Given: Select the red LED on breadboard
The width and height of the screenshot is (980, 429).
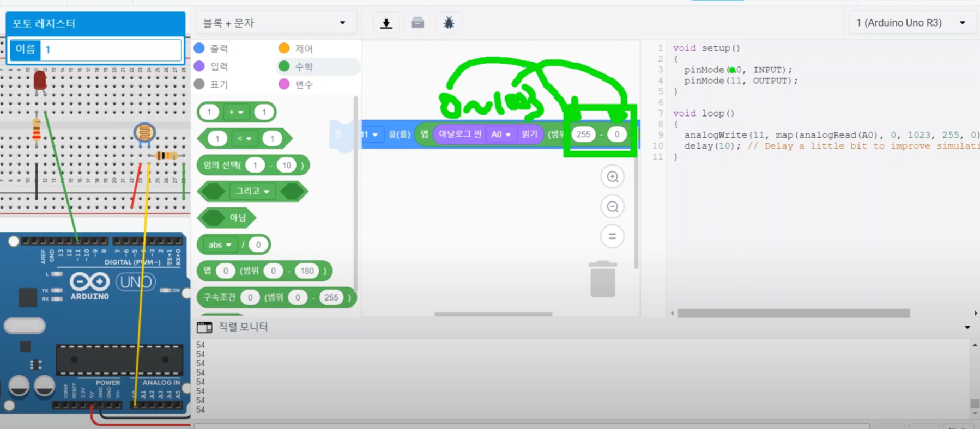Looking at the screenshot, I should coord(40,83).
